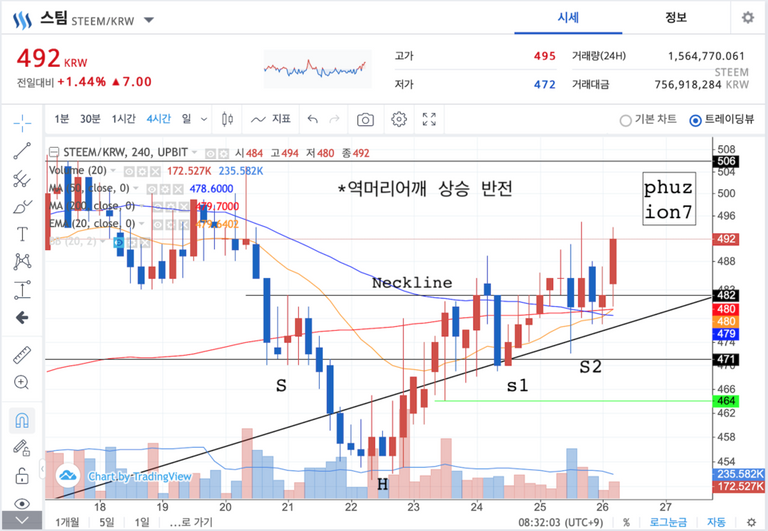Open Volume (20) indicator settings
The height and width of the screenshot is (531, 768).
(142, 171)
